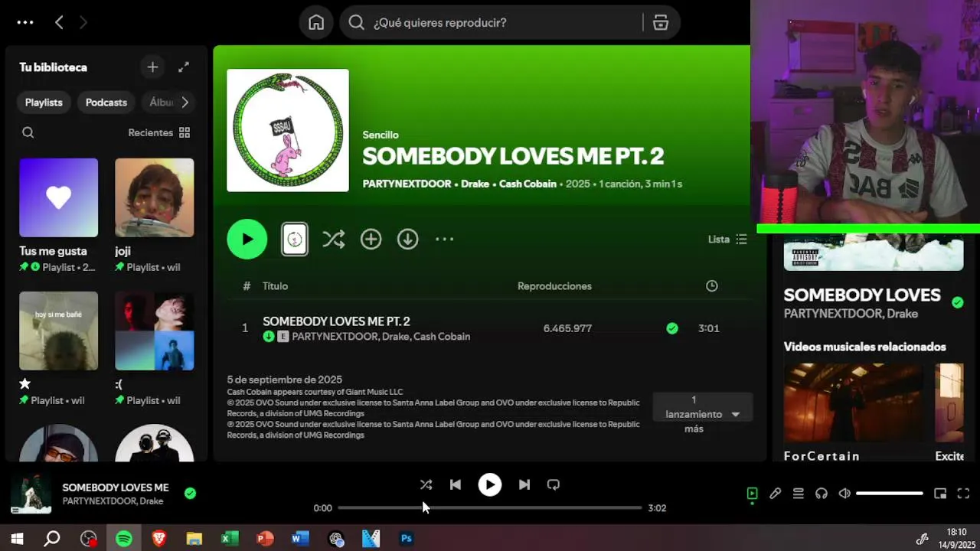980x551 pixels.
Task: Click the Título column header
Action: pyautogui.click(x=275, y=286)
